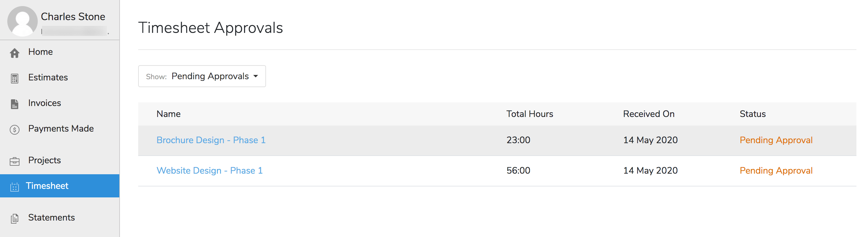The image size is (868, 237).
Task: Click Pending Approval status for Brochure Design
Action: 776,140
